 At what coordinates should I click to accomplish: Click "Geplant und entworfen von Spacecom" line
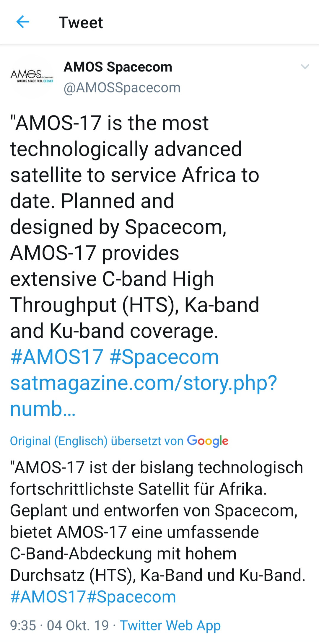(x=154, y=511)
